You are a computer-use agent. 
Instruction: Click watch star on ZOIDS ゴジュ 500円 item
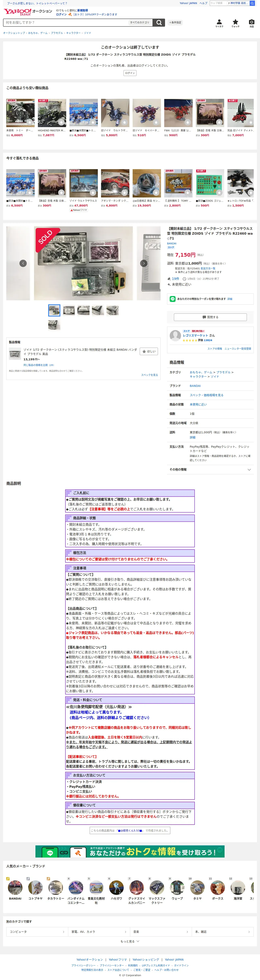[x=219, y=193]
